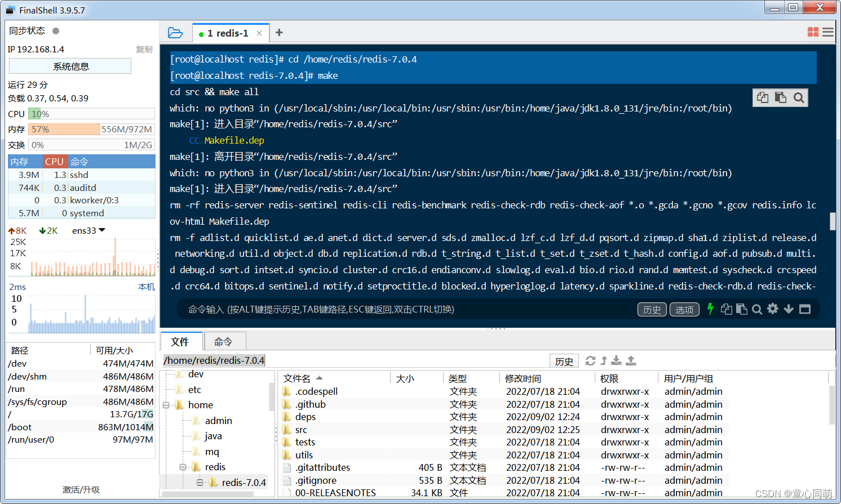The image size is (841, 504).
Task: Add a new session tab with plus
Action: click(x=279, y=33)
